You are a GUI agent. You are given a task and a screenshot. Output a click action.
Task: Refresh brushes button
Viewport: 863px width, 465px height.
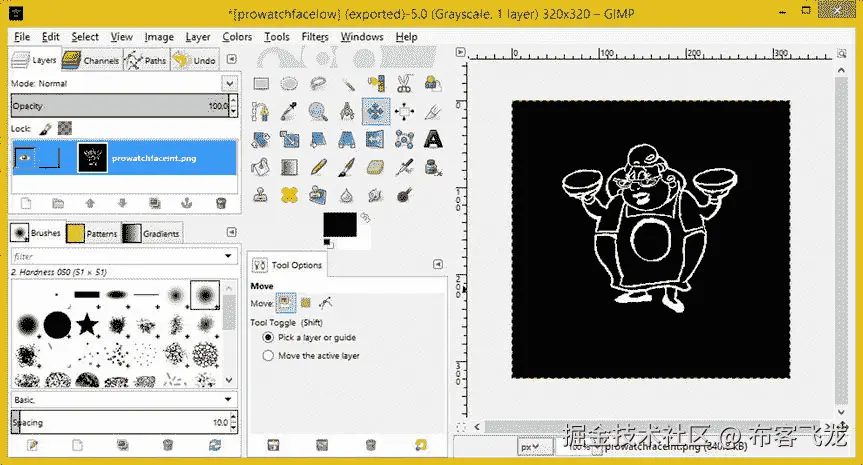[x=215, y=445]
